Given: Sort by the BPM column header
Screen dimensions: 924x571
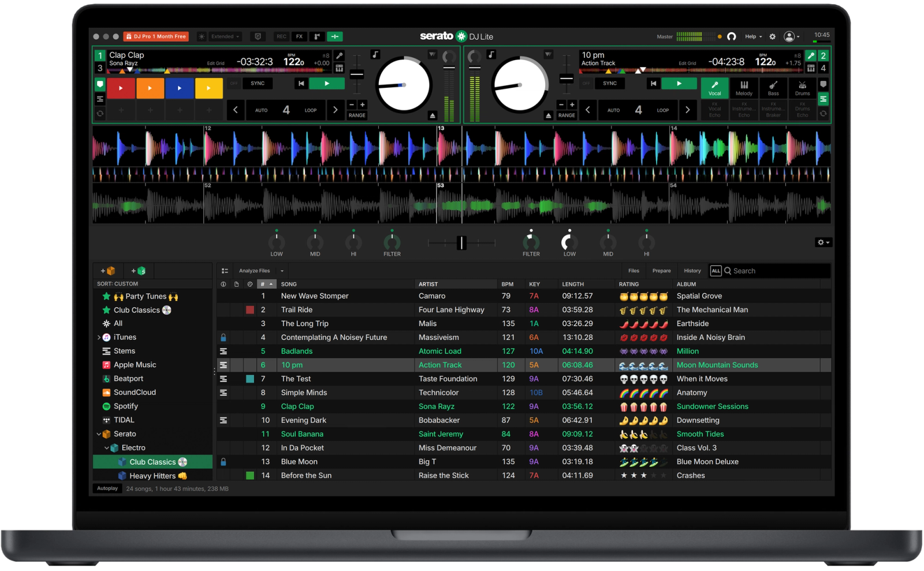Looking at the screenshot, I should click(x=511, y=284).
